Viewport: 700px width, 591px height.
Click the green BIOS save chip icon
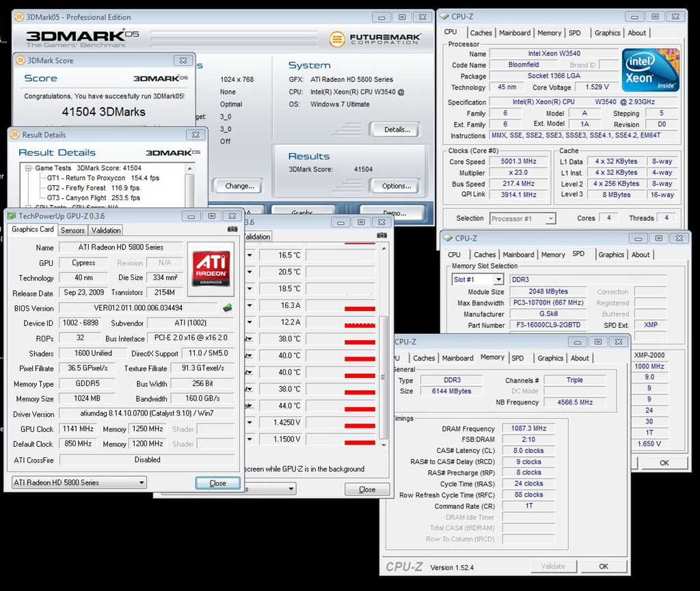[228, 307]
